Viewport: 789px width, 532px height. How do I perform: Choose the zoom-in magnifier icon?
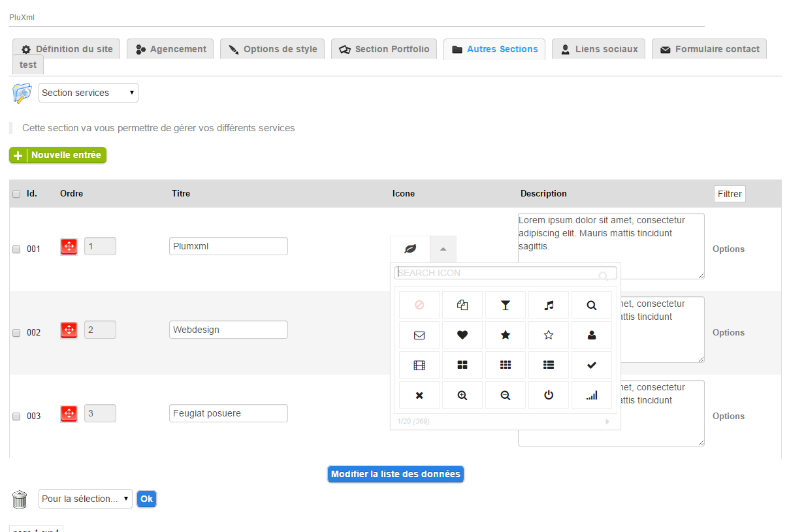pos(462,395)
